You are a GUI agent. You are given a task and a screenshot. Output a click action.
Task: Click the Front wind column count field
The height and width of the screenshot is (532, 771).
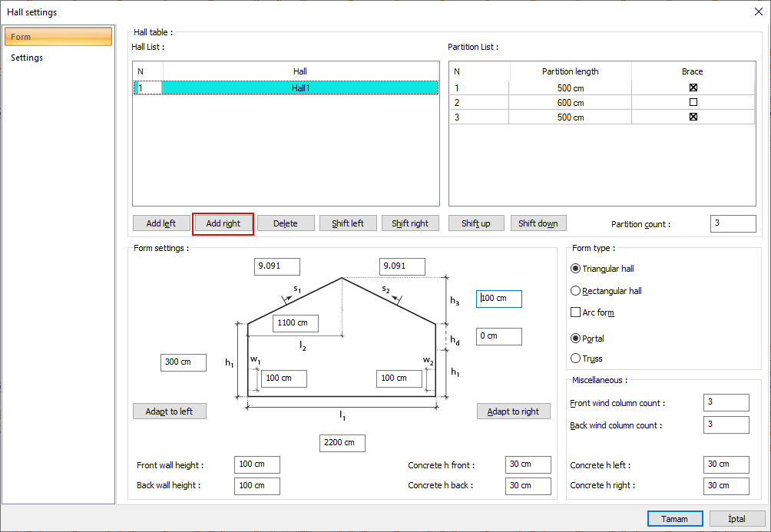pyautogui.click(x=726, y=403)
